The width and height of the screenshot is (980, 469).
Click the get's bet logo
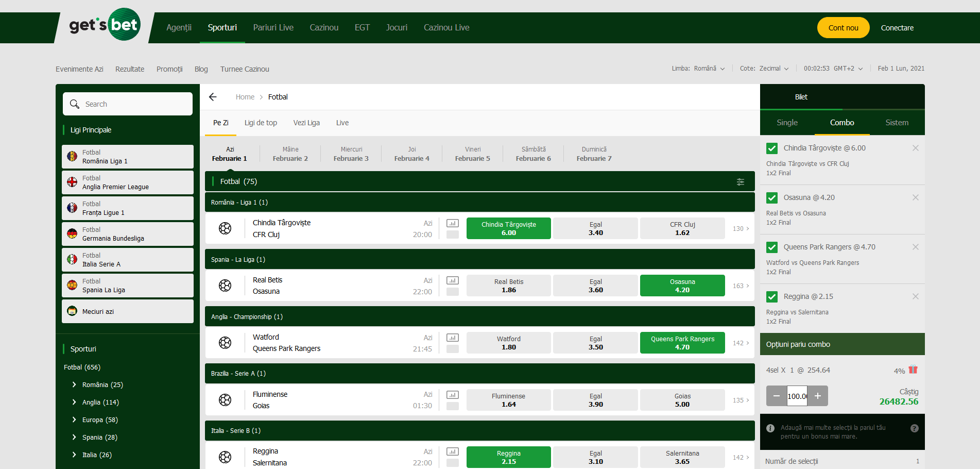[x=105, y=25]
